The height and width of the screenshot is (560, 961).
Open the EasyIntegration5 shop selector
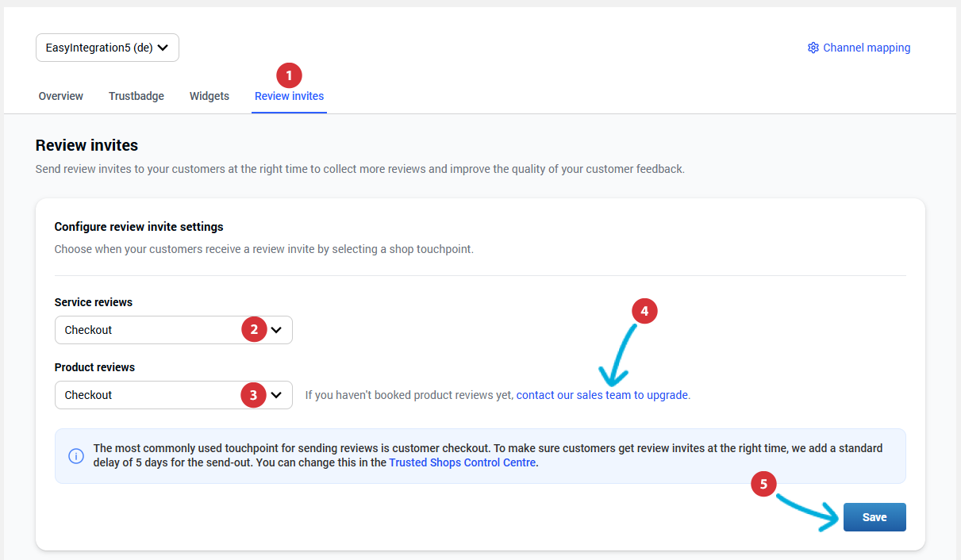click(x=107, y=48)
